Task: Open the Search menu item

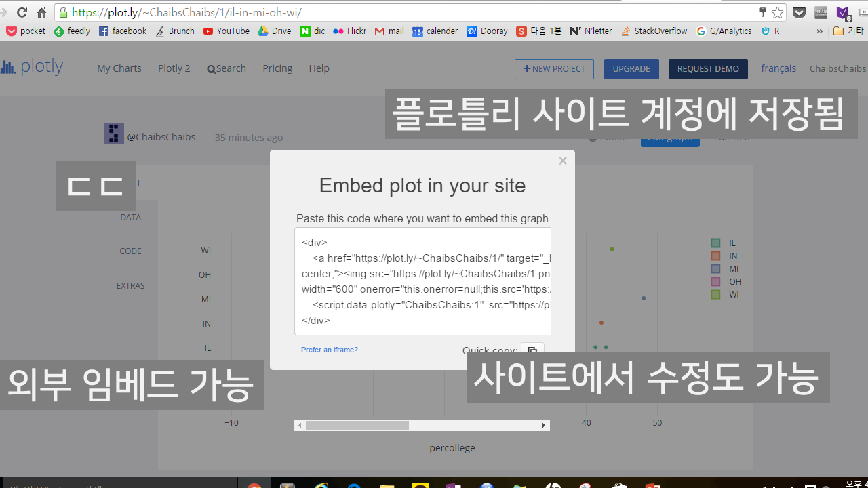Action: [226, 68]
